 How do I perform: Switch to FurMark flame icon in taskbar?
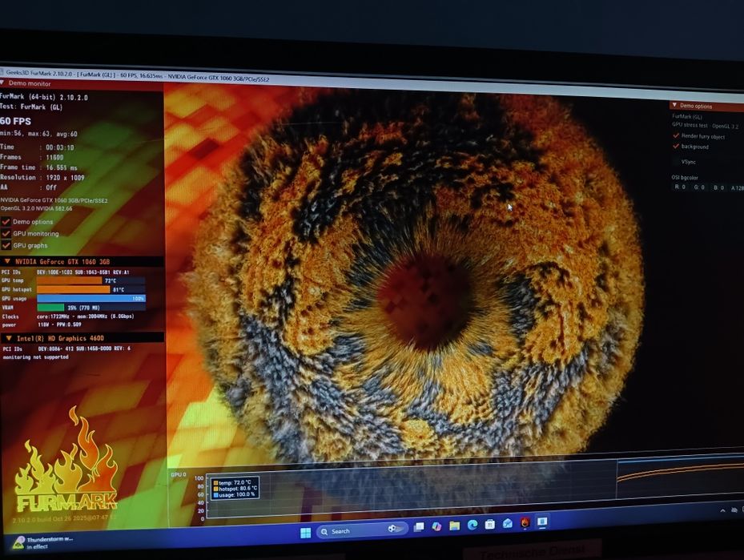tap(525, 522)
